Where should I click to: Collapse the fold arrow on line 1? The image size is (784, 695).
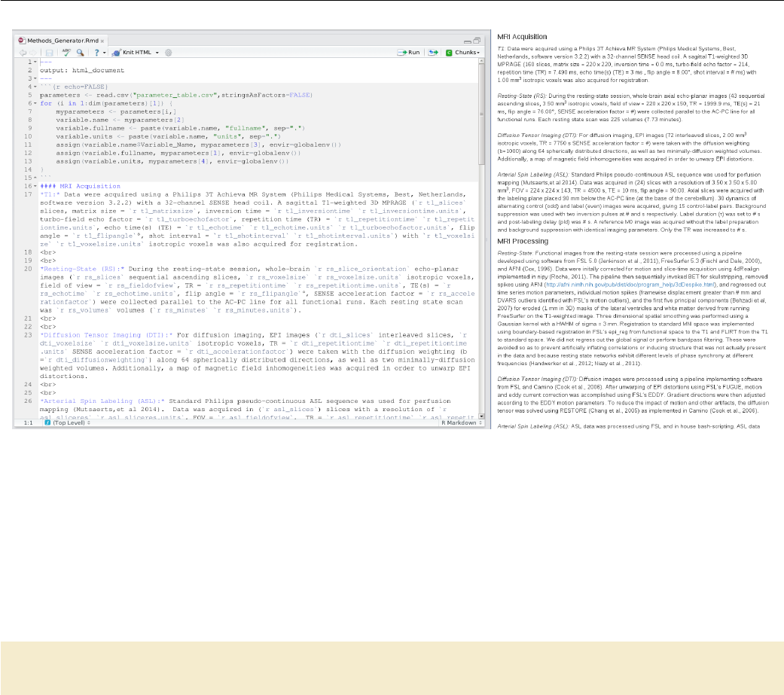35,62
